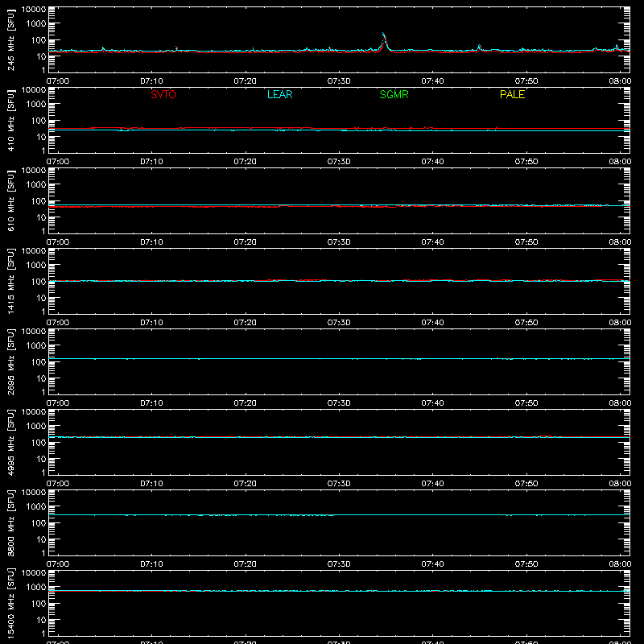Click 07:30 label under the 410 MHz panel
644x644 pixels.
pyautogui.click(x=339, y=162)
